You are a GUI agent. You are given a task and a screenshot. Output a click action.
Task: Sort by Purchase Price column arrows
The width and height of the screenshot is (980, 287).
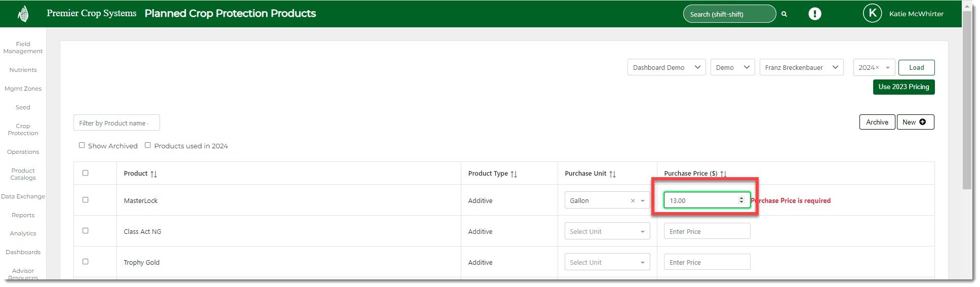[x=723, y=174]
